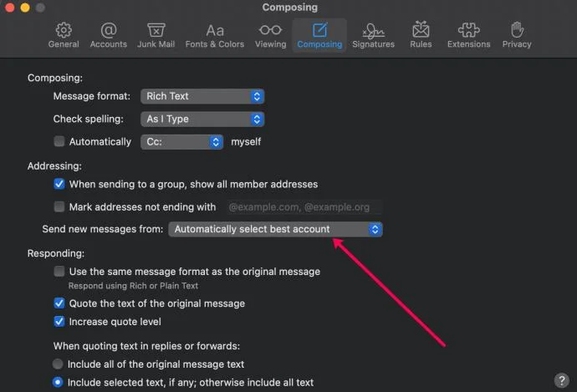Image resolution: width=577 pixels, height=392 pixels.
Task: Open the General preferences gear icon
Action: pyautogui.click(x=64, y=31)
